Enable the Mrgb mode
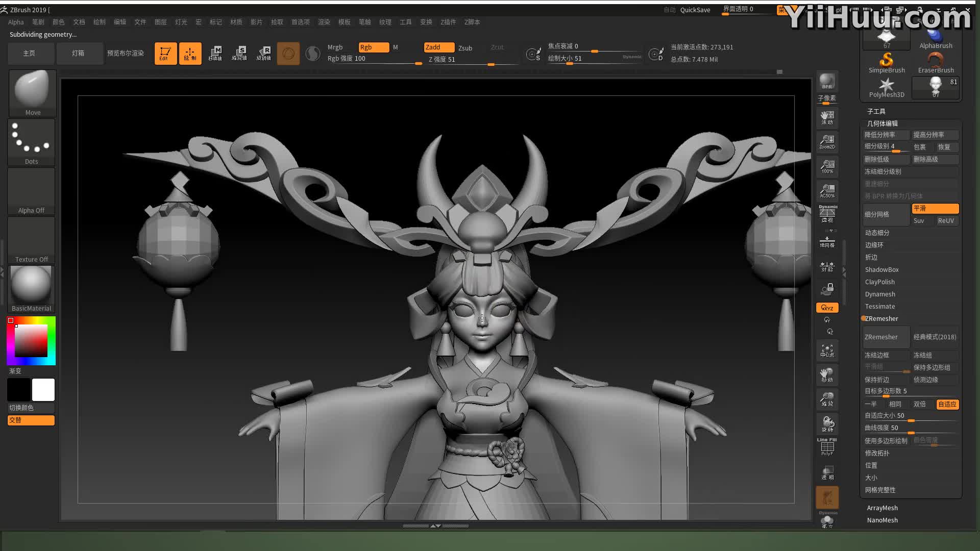Viewport: 980px width, 551px height. point(335,47)
